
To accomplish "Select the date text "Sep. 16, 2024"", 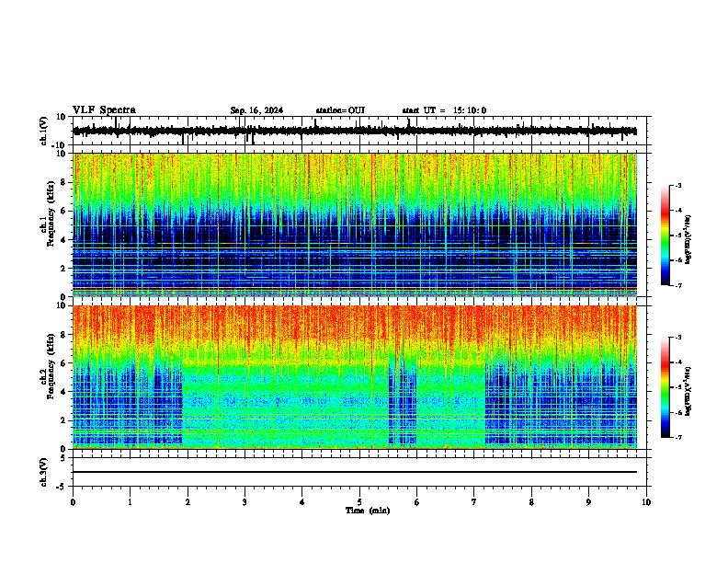I will point(256,110).
